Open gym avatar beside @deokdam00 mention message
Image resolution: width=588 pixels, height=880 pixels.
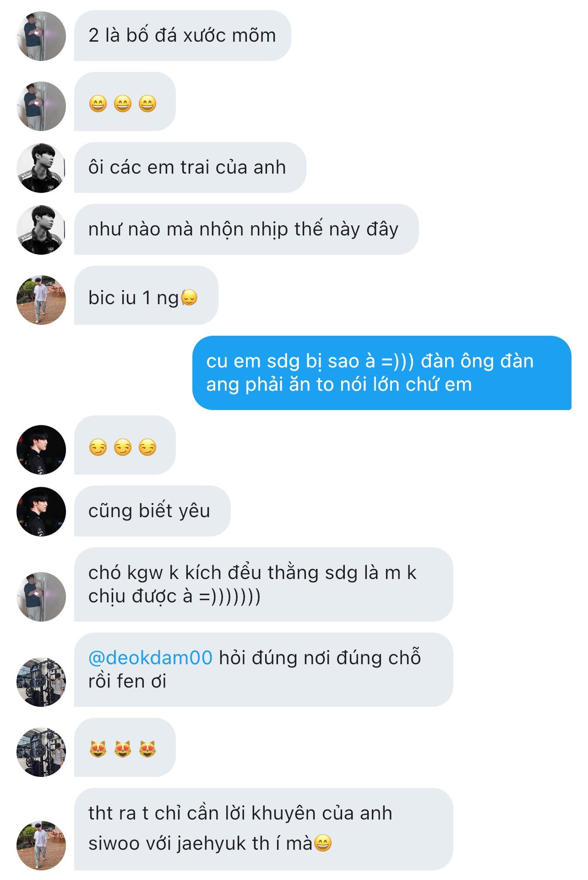click(x=41, y=682)
